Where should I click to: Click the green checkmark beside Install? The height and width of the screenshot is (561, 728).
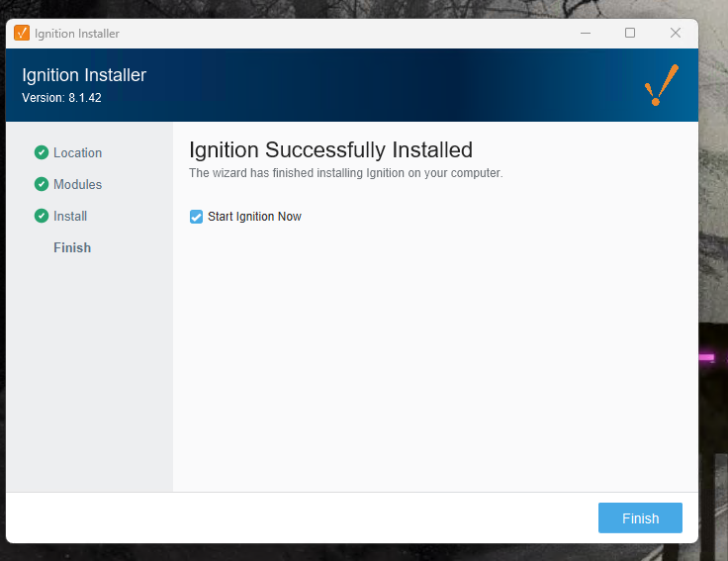click(x=42, y=216)
